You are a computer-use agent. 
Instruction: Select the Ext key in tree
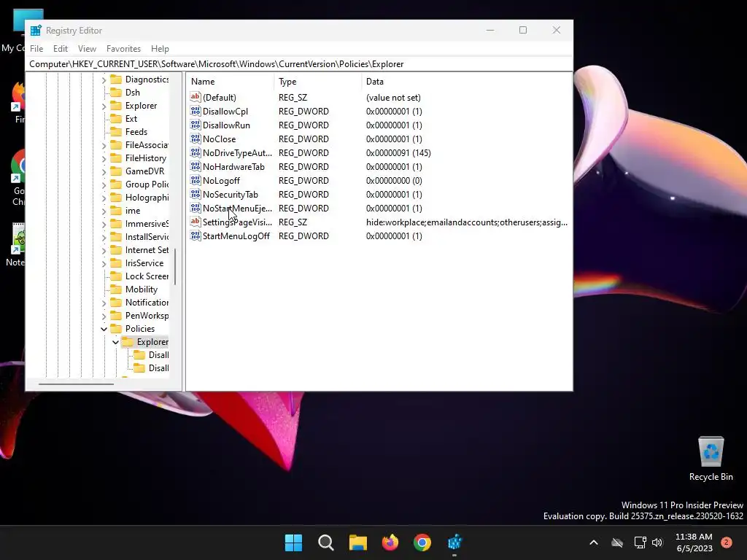click(x=131, y=119)
